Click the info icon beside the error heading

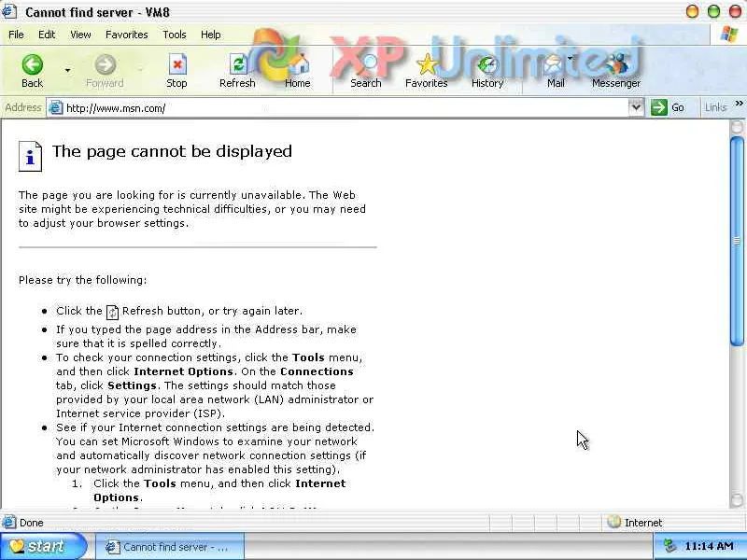click(30, 156)
